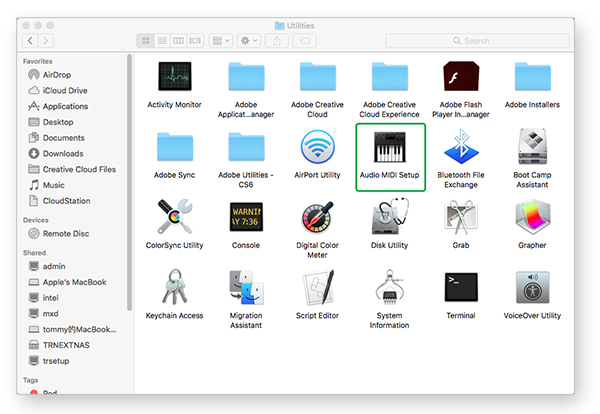Select shared computer admin
Viewport: 600px width, 414px height.
(73, 266)
